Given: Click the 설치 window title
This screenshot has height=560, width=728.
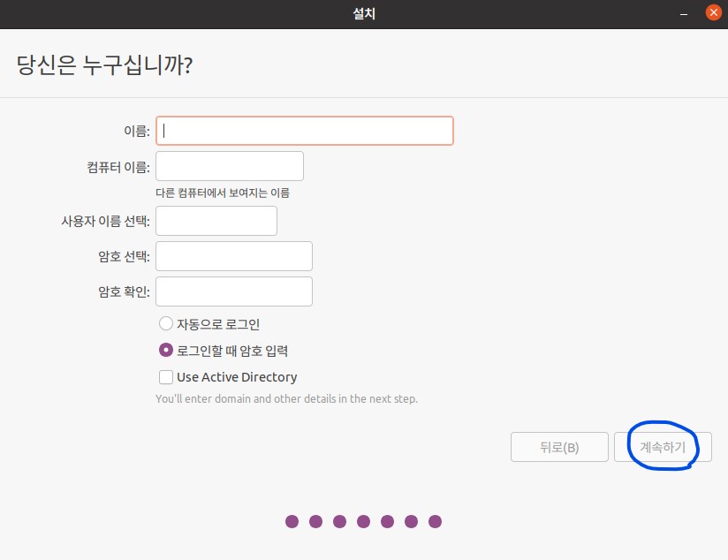Looking at the screenshot, I should 364,13.
